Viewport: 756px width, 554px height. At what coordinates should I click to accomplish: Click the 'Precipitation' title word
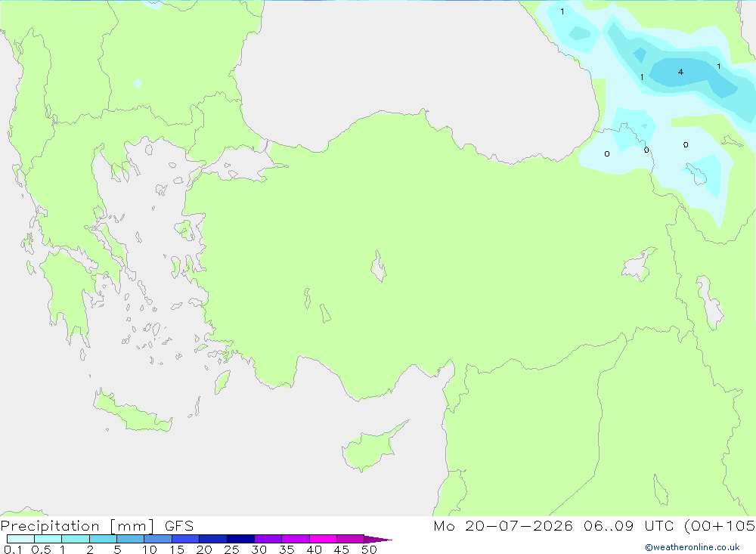click(x=50, y=526)
